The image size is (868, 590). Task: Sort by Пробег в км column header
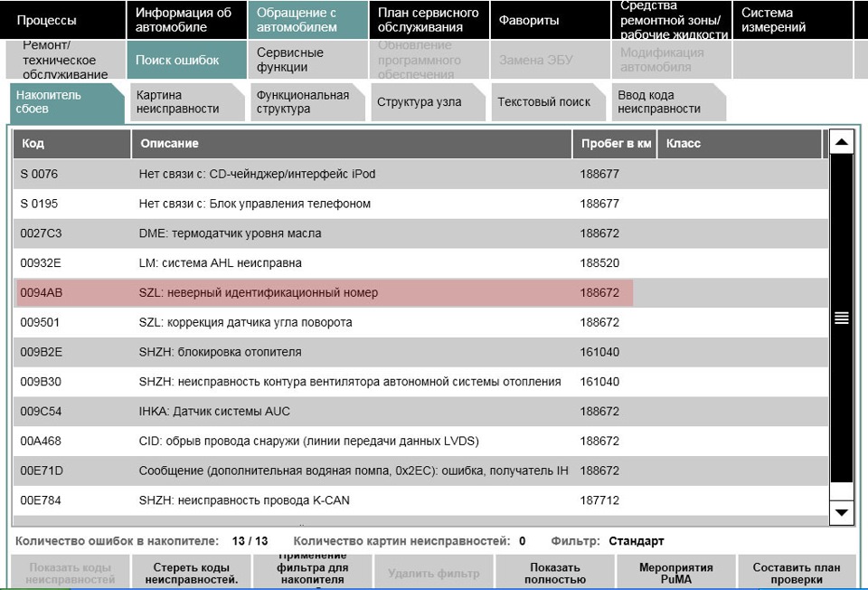[x=615, y=144]
